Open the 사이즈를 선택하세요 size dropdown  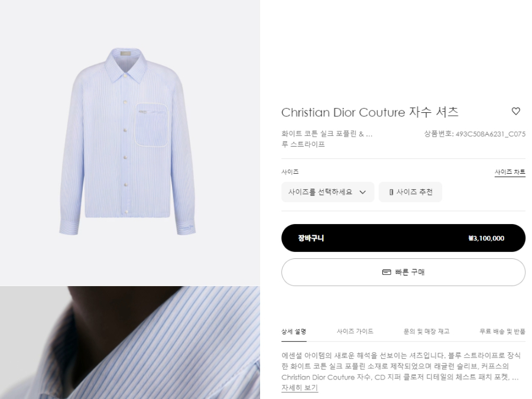[327, 192]
